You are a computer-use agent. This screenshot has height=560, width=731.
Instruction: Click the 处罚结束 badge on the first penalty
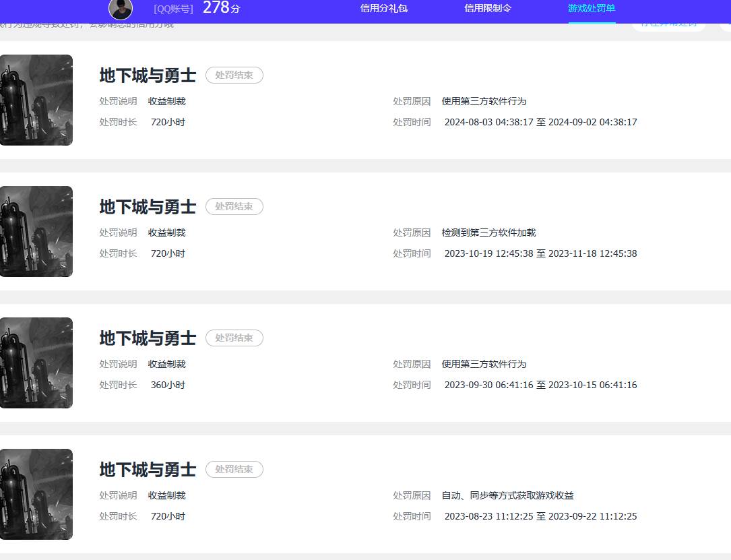coord(234,75)
